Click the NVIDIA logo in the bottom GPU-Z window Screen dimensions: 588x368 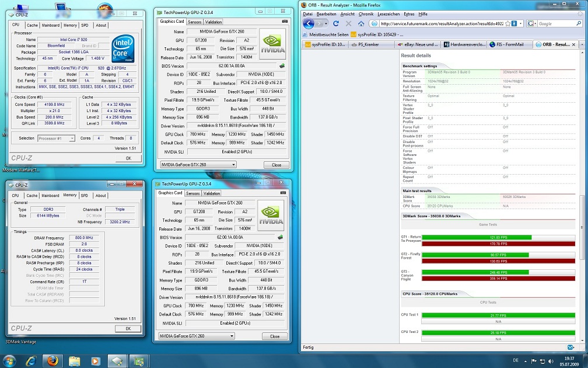coord(271,215)
